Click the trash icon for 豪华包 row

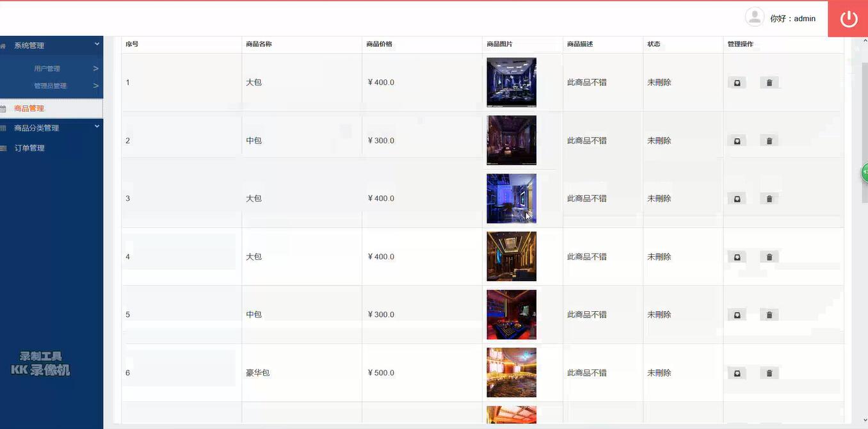click(769, 373)
